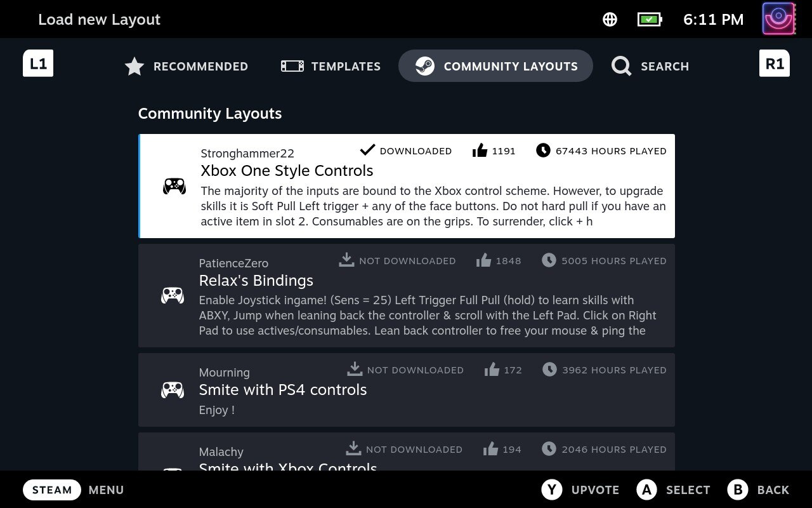Click NOT DOWNLOADED label on Smite with PS4 controls
Viewport: 812px width, 508px height.
pos(416,370)
